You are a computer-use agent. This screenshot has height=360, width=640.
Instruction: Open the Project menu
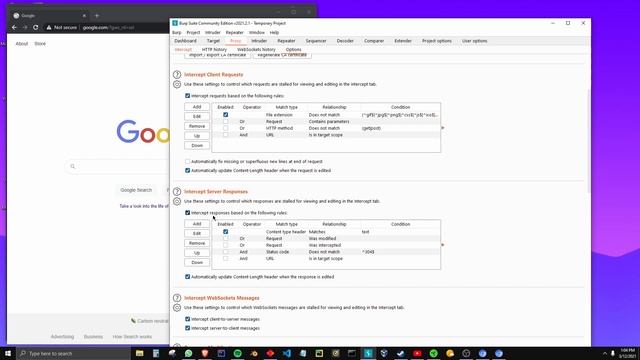pos(193,33)
